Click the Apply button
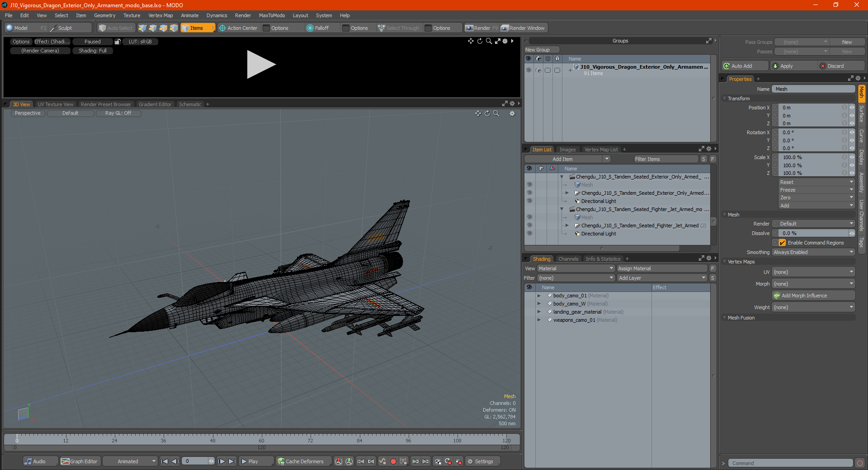 [x=793, y=66]
